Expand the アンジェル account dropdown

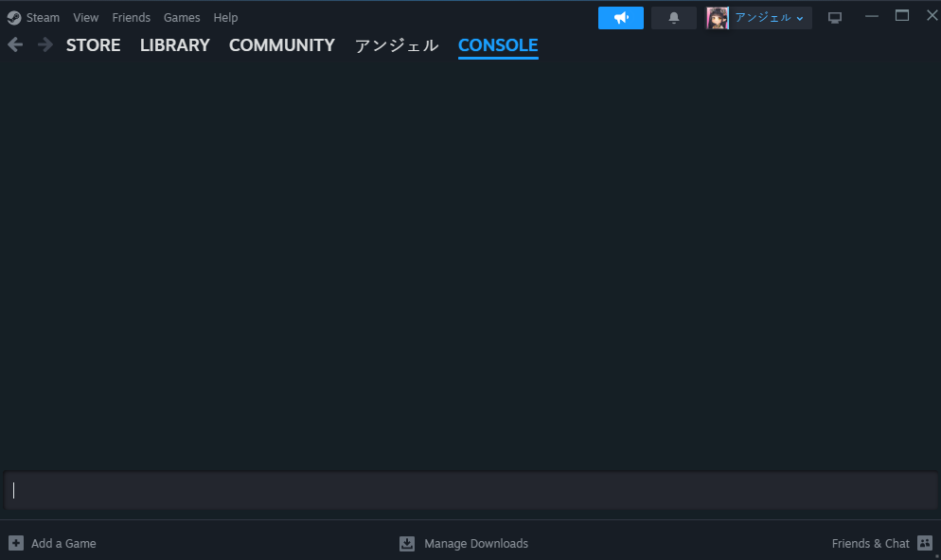tap(769, 18)
